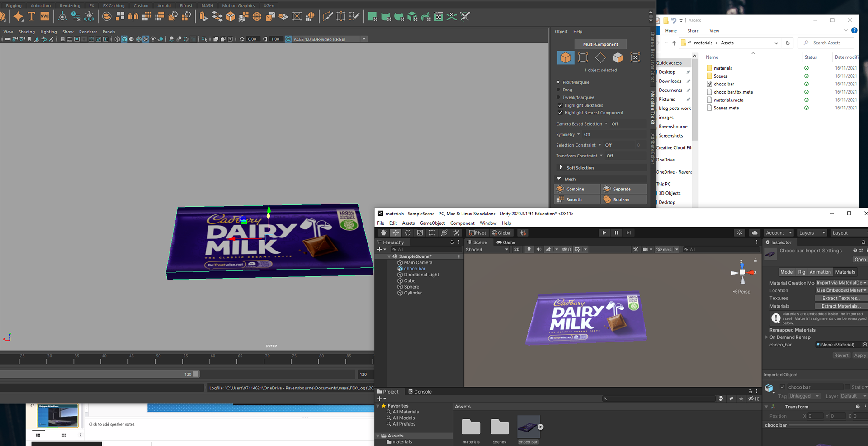Screen dimensions: 868x446
Task: Click the SVG import tool in Maya shelf
Action: (45, 17)
